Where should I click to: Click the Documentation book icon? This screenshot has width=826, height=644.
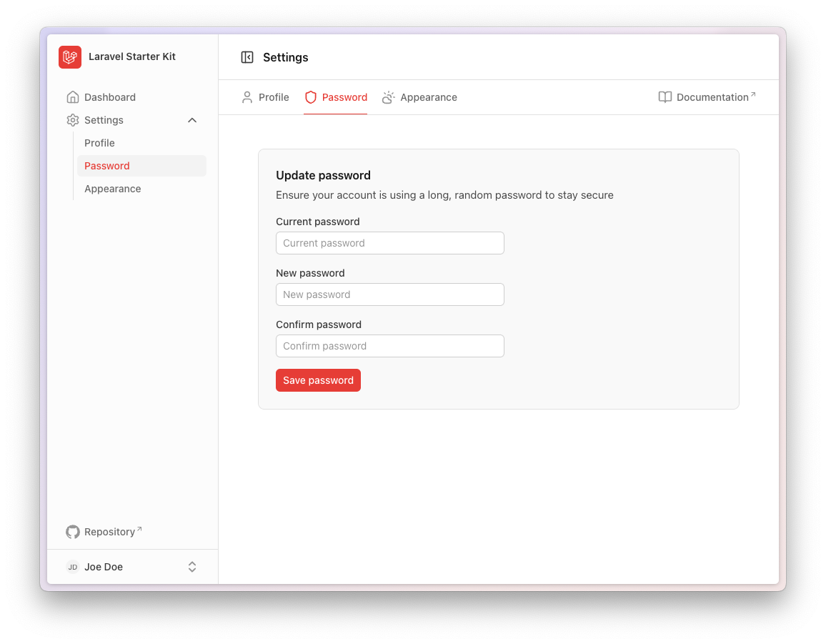pyautogui.click(x=665, y=97)
